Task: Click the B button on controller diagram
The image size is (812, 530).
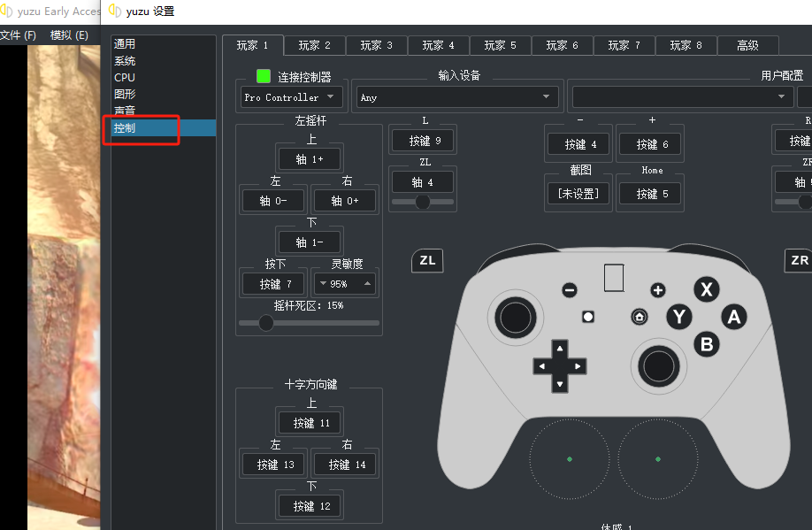Action: click(706, 344)
